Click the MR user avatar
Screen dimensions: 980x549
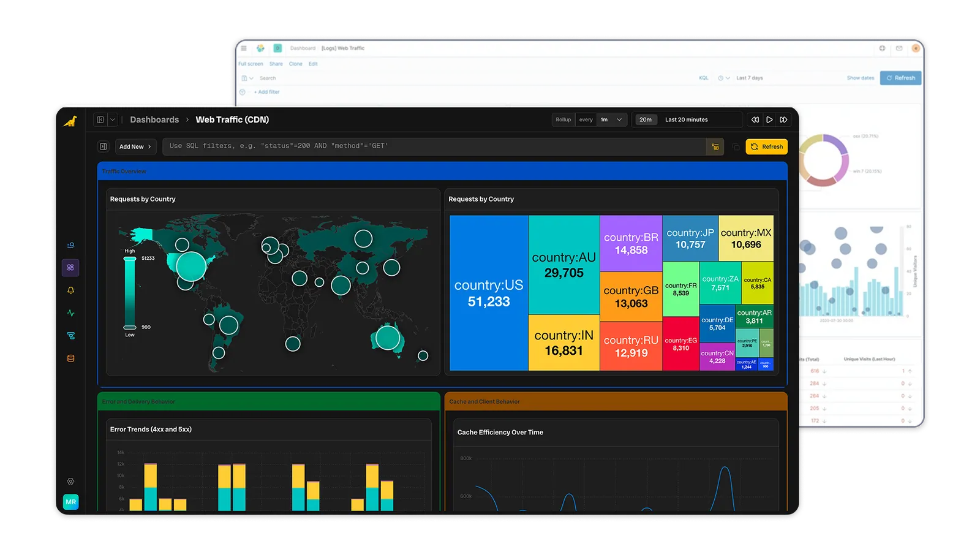click(x=71, y=502)
